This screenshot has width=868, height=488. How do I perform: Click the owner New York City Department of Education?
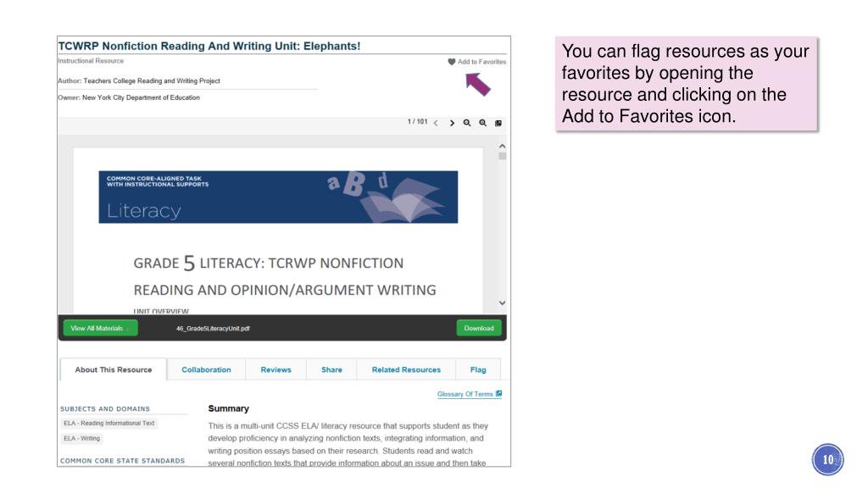(142, 97)
